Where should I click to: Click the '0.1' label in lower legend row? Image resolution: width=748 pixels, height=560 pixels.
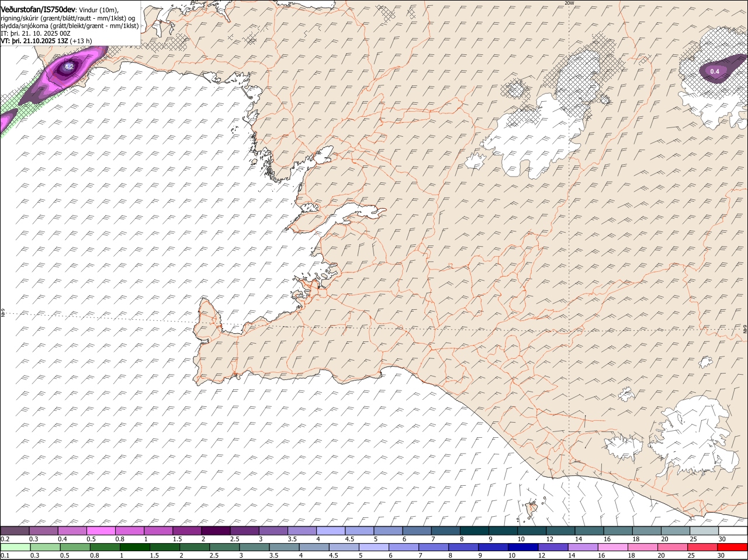(5, 555)
